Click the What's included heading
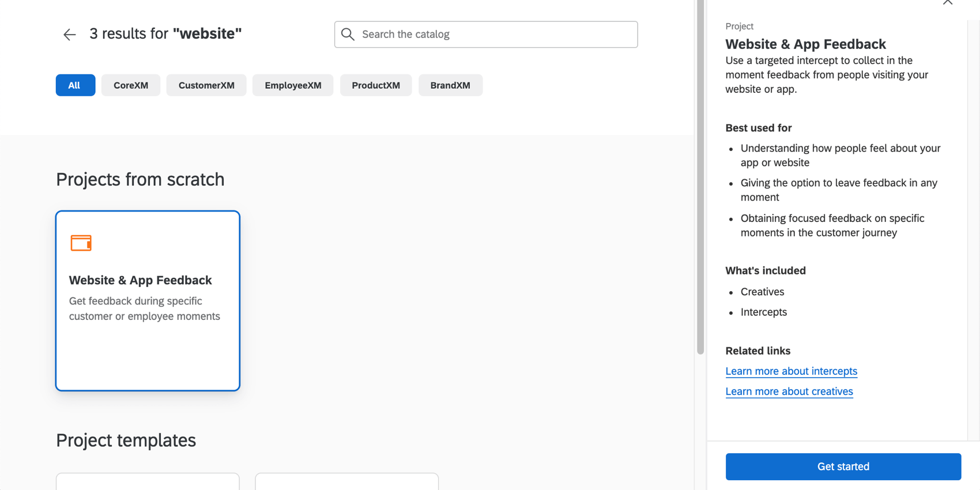980x490 pixels. pyautogui.click(x=765, y=271)
